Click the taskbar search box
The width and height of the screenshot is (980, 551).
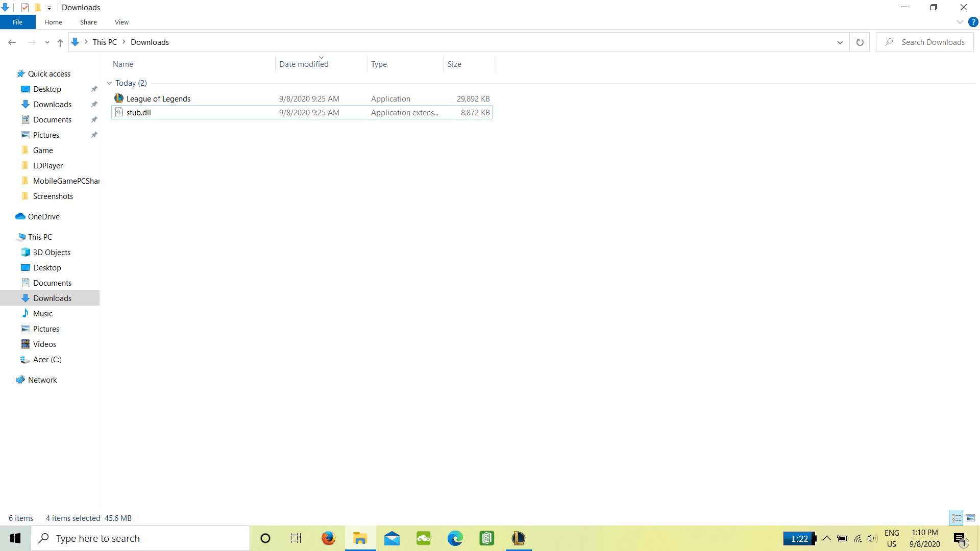(140, 538)
